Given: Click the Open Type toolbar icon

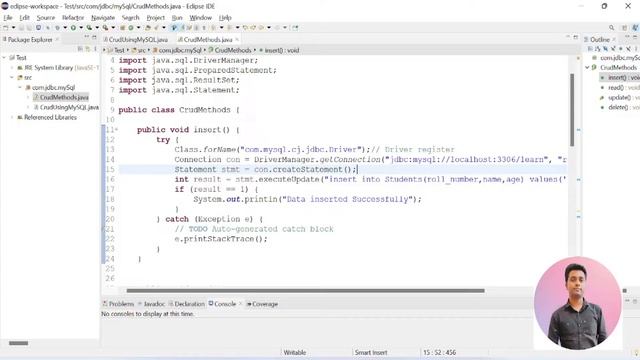Looking at the screenshot, I should pyautogui.click(x=148, y=28).
